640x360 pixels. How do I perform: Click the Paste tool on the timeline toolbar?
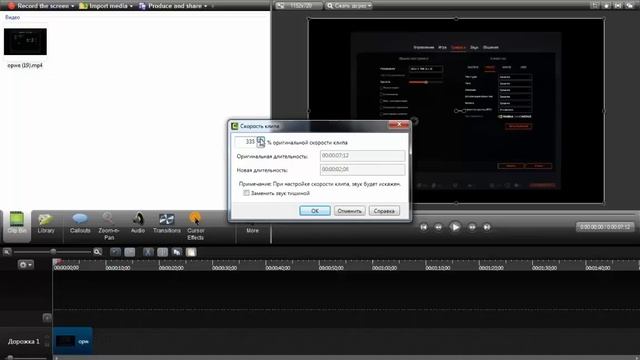(191, 252)
